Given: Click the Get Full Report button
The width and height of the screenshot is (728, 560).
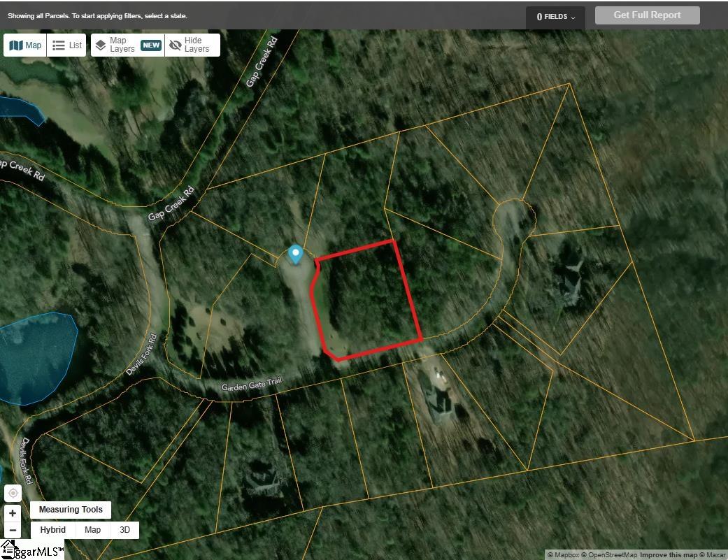Looking at the screenshot, I should [647, 15].
